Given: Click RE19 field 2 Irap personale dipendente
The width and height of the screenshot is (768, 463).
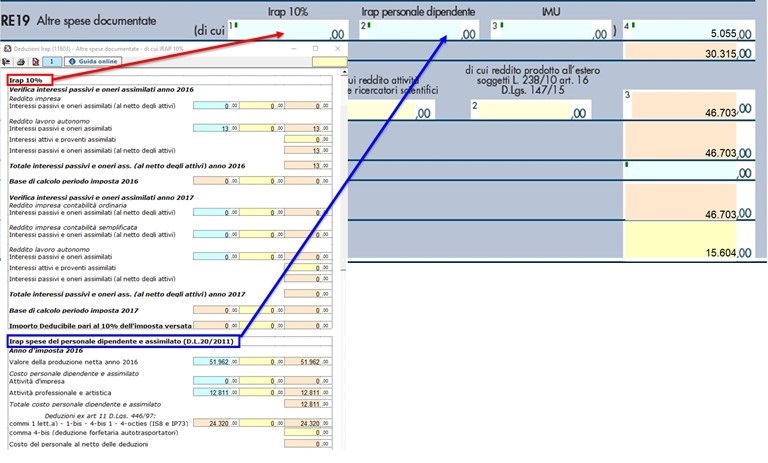Looking at the screenshot, I should [418, 30].
